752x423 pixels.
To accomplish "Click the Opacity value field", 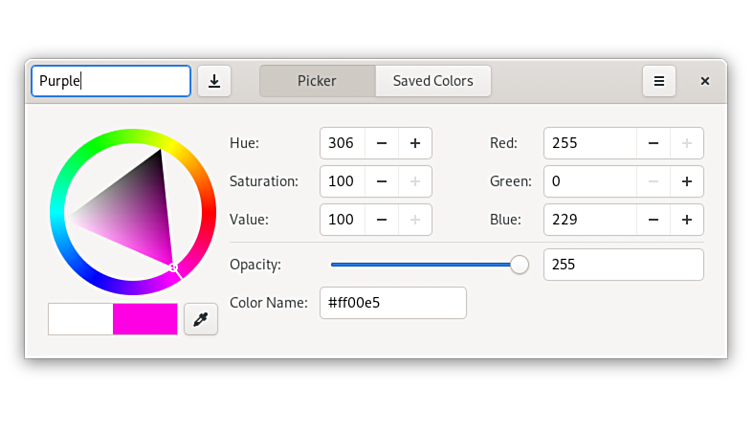I will 623,264.
